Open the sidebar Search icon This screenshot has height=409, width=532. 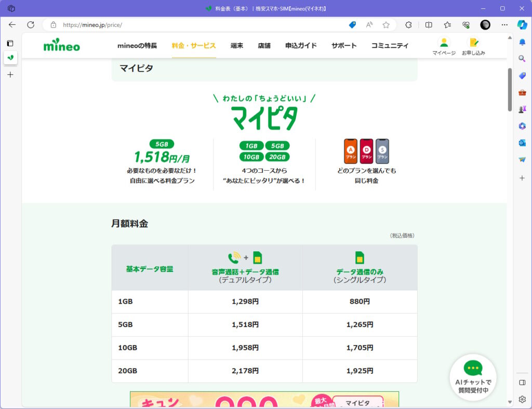tap(522, 59)
